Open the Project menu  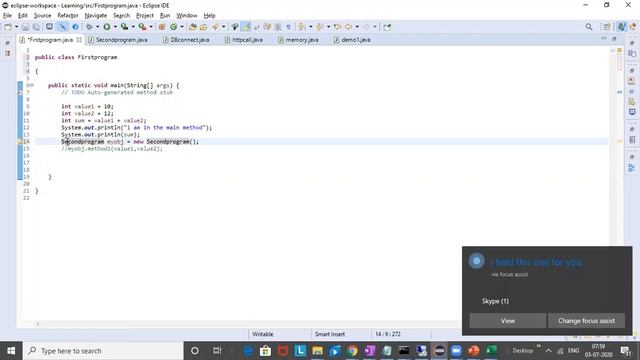point(145,16)
